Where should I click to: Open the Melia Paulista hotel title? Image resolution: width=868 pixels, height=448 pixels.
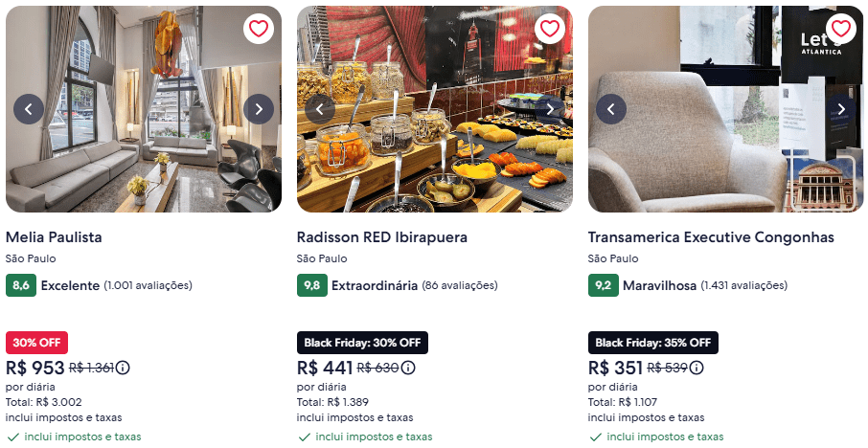point(54,237)
